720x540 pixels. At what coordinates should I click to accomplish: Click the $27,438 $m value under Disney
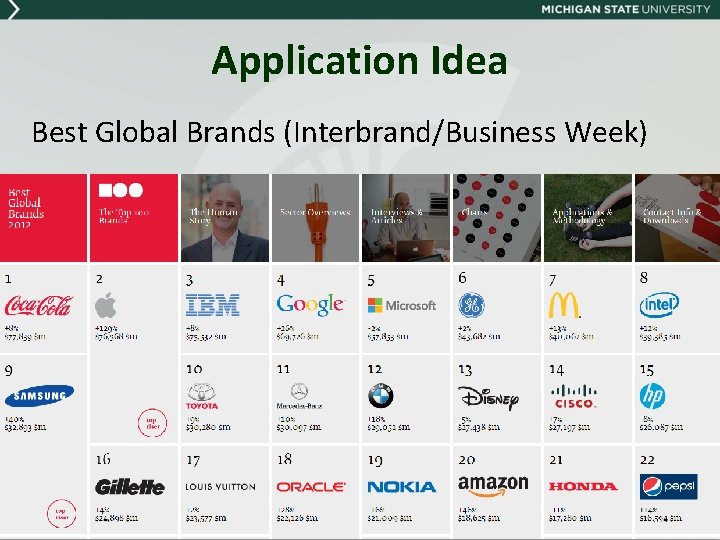479,427
